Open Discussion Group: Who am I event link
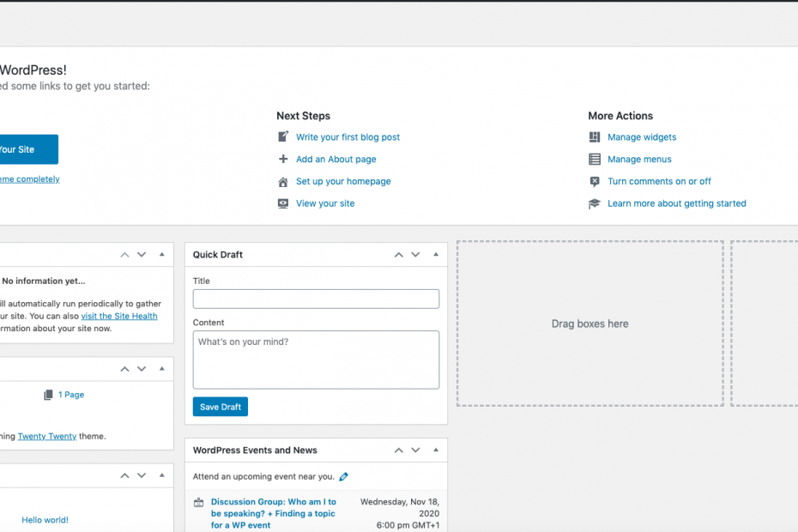Image resolution: width=798 pixels, height=532 pixels. (274, 514)
